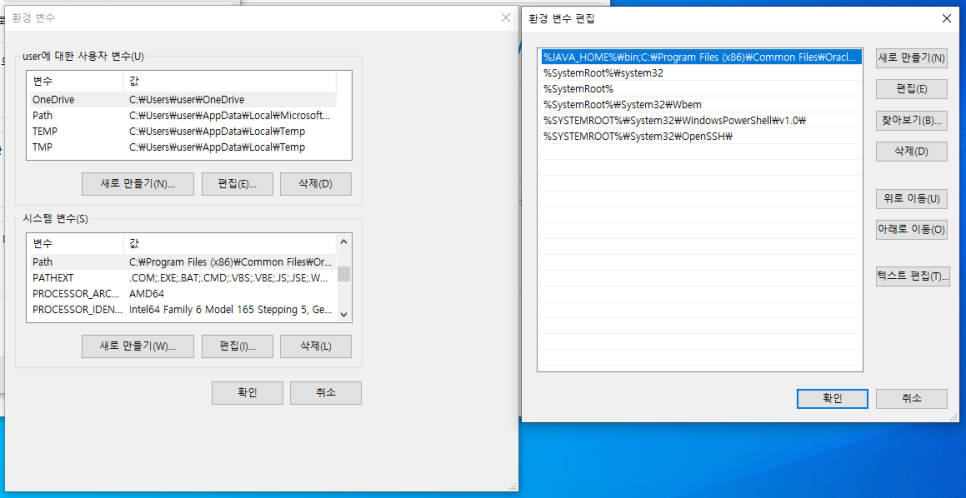Click the C:\Users\user\OneDrive value cell

[x=187, y=99]
